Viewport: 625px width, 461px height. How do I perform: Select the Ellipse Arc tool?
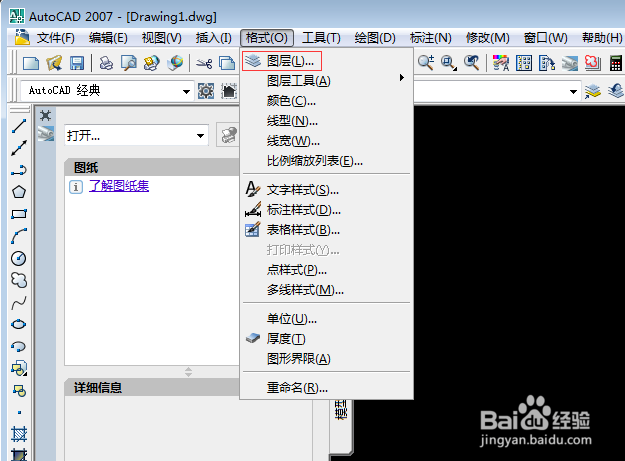pos(19,346)
